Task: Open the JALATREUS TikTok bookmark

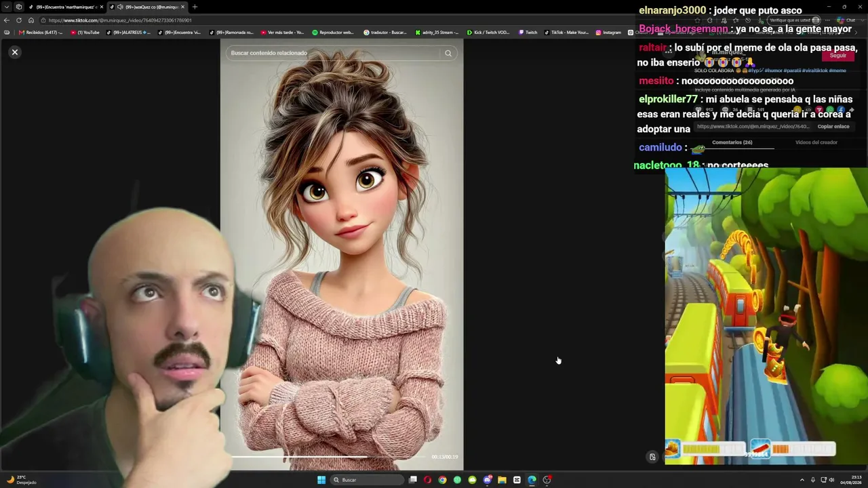Action: (x=129, y=33)
